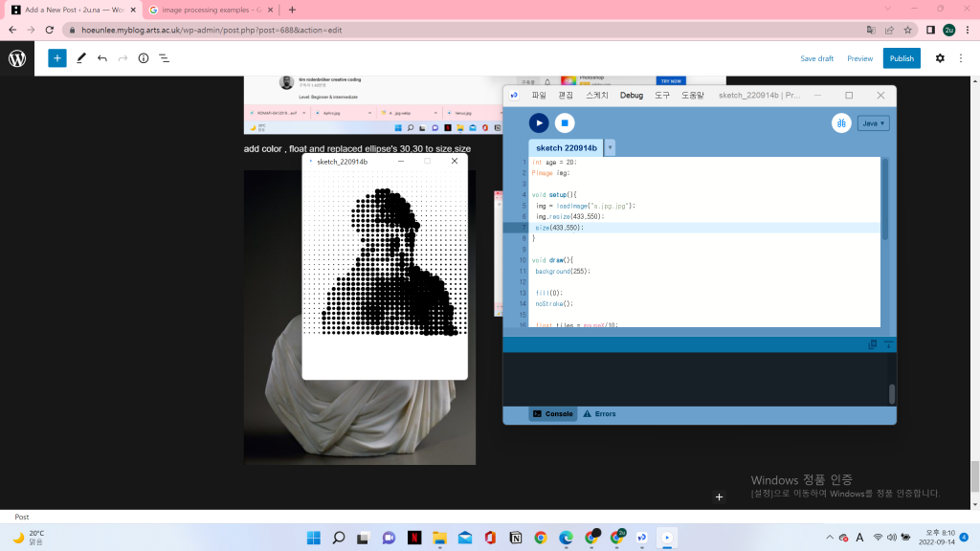Viewport: 980px width, 551px height.
Task: Click the 'add color, float and replaced' paragraph
Action: (x=357, y=148)
